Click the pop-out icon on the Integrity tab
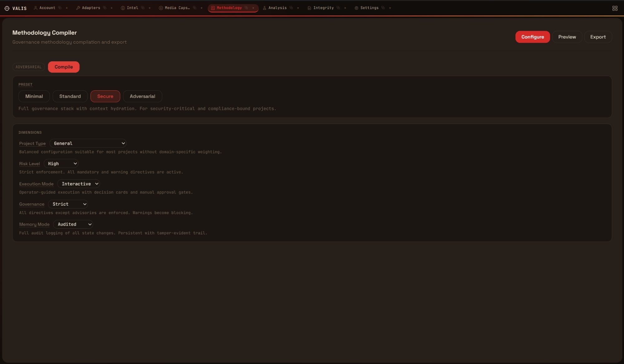624x364 pixels. point(338,8)
